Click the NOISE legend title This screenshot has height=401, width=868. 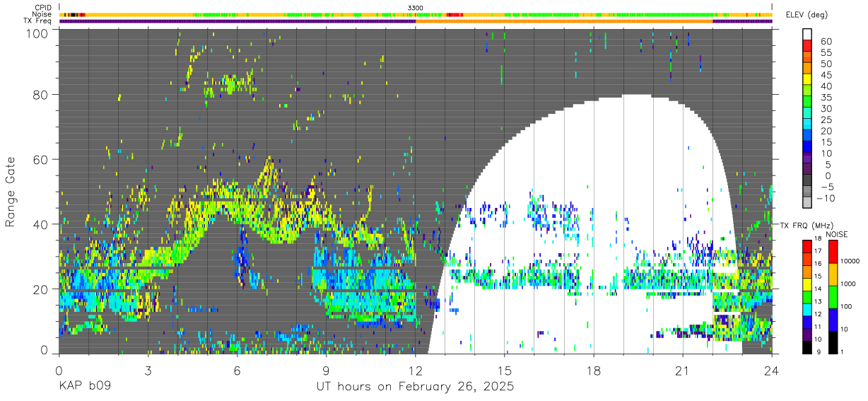tap(836, 234)
